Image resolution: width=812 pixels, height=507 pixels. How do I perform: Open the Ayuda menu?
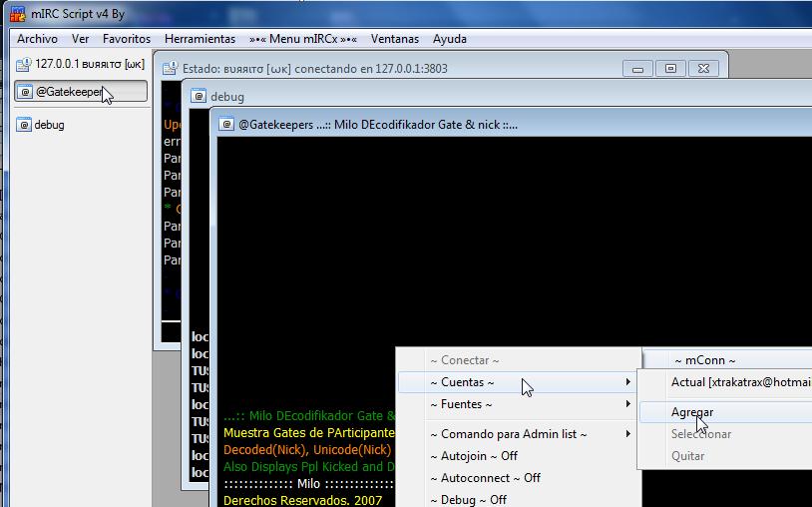450,39
